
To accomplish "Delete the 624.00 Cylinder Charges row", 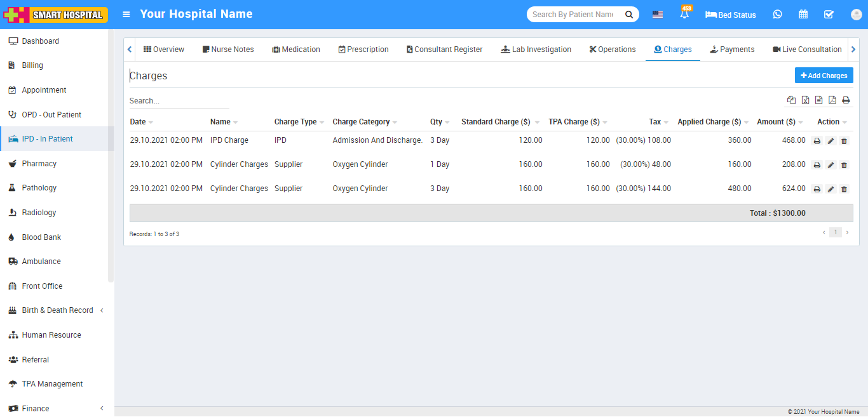I will tap(844, 189).
